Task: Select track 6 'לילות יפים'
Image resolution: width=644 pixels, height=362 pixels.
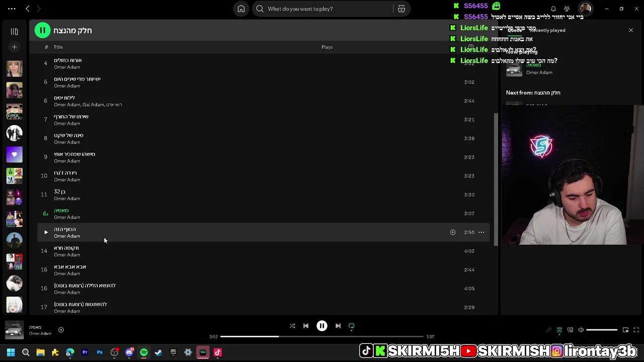Action: click(264, 101)
